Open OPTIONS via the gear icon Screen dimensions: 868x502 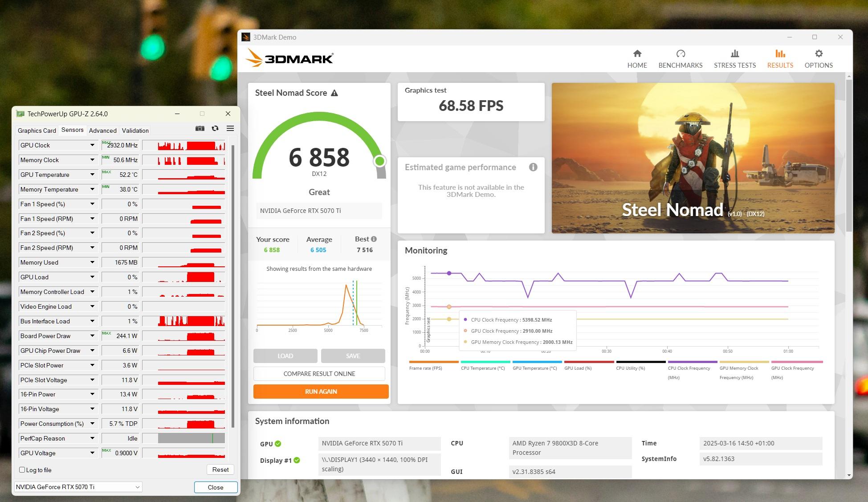point(818,54)
